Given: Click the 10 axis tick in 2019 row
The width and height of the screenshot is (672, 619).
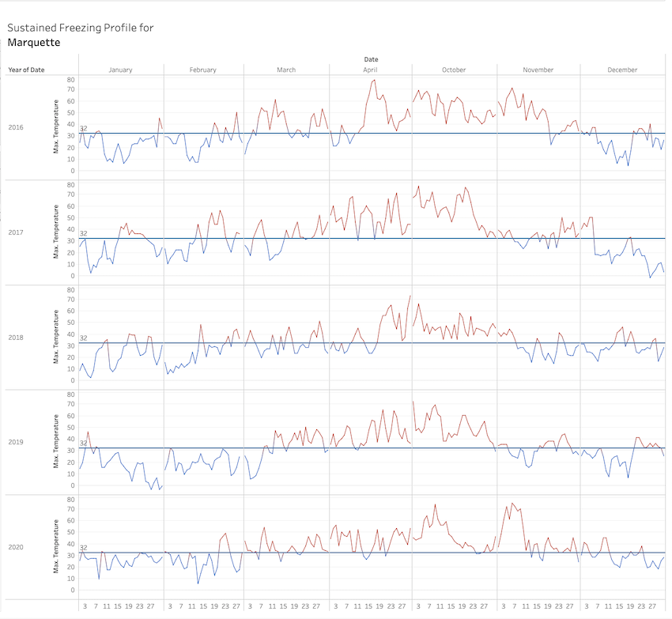Looking at the screenshot, I should click(70, 474).
